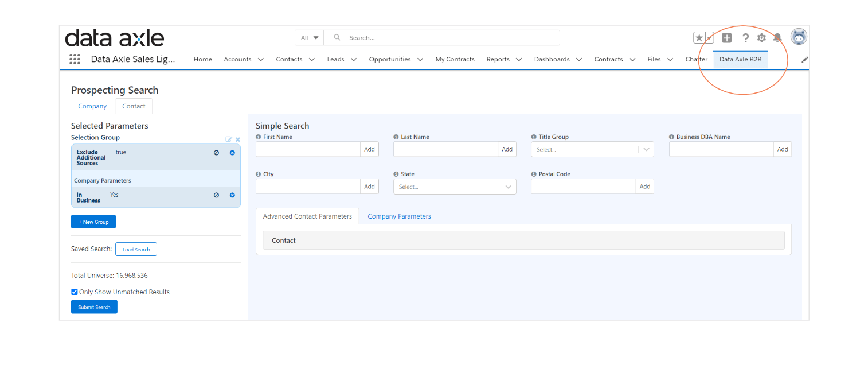Remove the Exclude Additional Sources parameter
The width and height of the screenshot is (868, 384).
tap(232, 153)
